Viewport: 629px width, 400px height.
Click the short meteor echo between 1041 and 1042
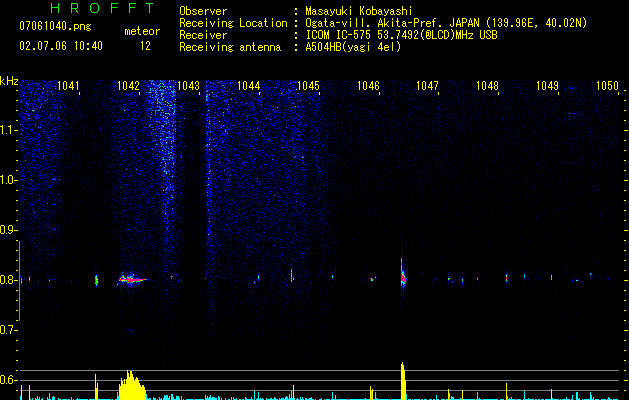(x=96, y=280)
